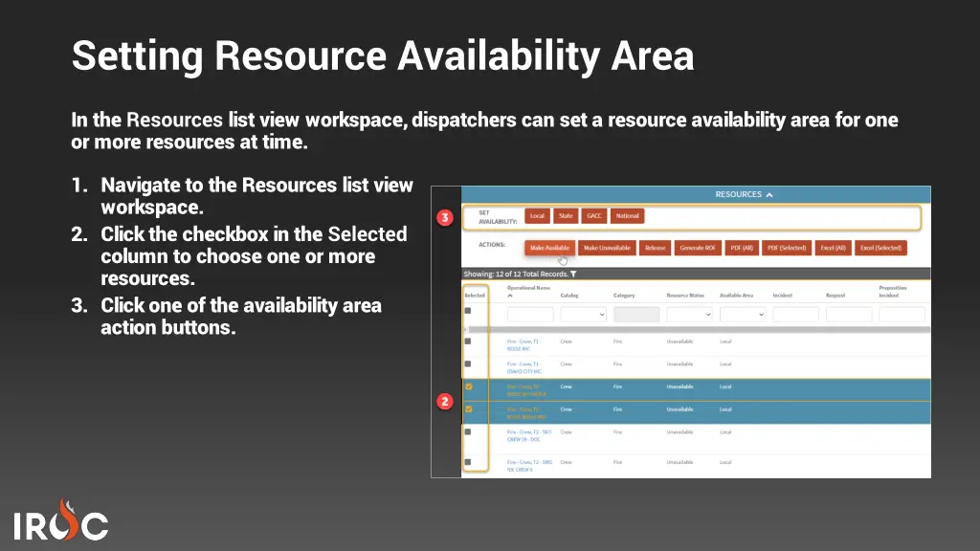The image size is (980, 551).
Task: Check the box for the BOISE IHC crew row
Action: (467, 342)
